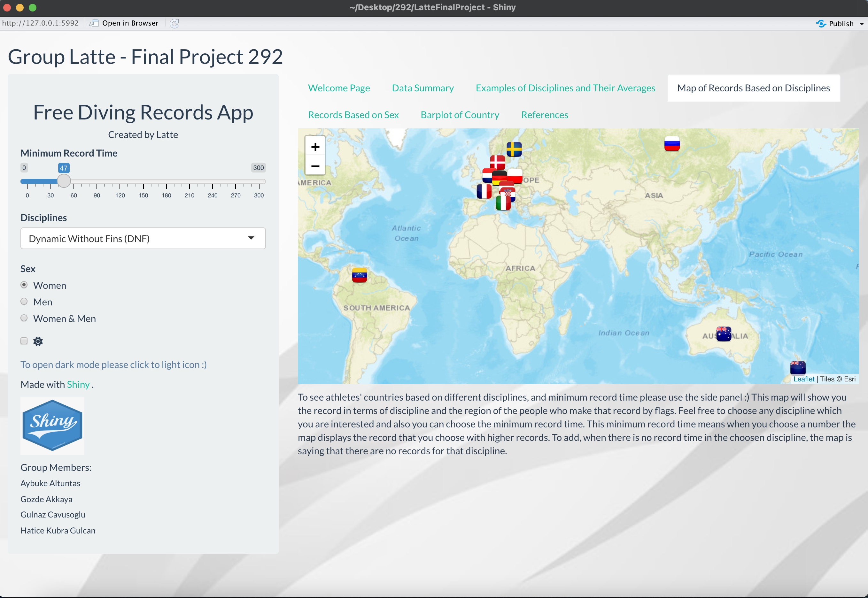Click the New Zealand flag marker near map corner
Viewport: 868px width, 598px height.
[798, 368]
